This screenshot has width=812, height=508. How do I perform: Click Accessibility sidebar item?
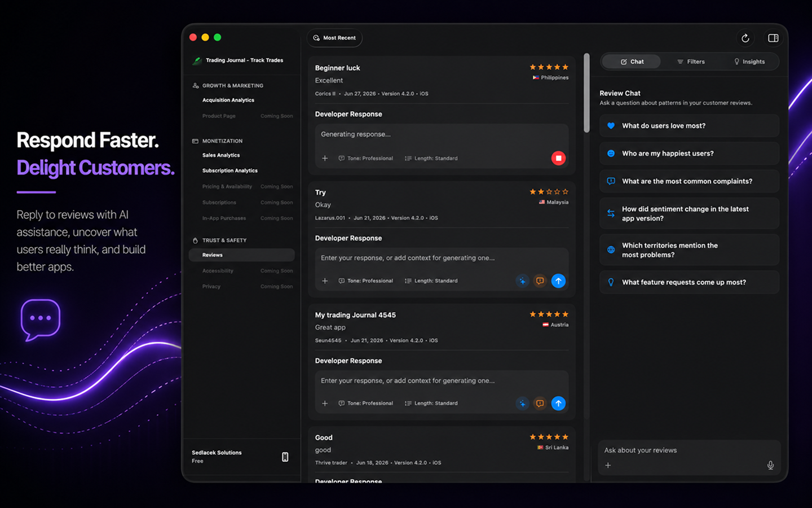pos(247,271)
